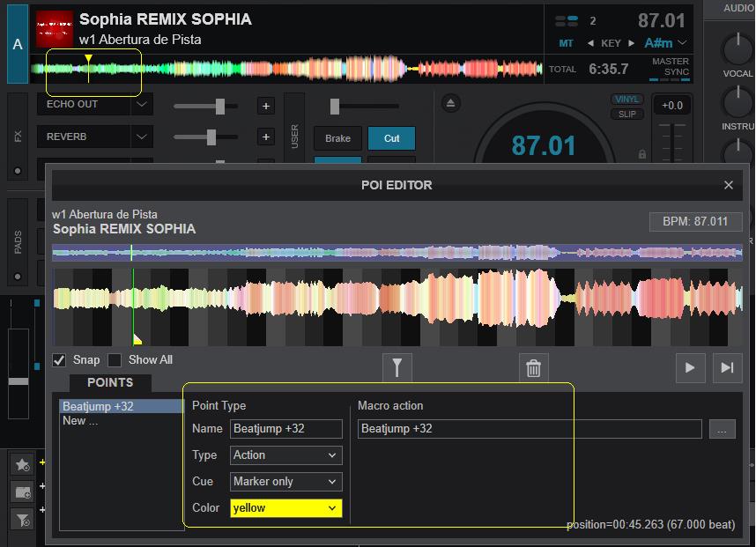Click the yellow cue marker on deck waveform
Image resolution: width=756 pixels, height=547 pixels.
(88, 59)
